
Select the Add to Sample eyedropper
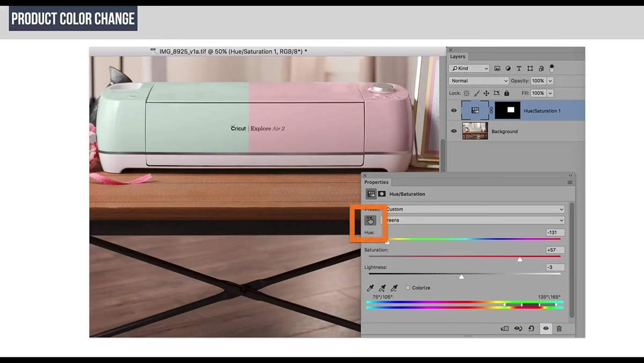pos(382,288)
